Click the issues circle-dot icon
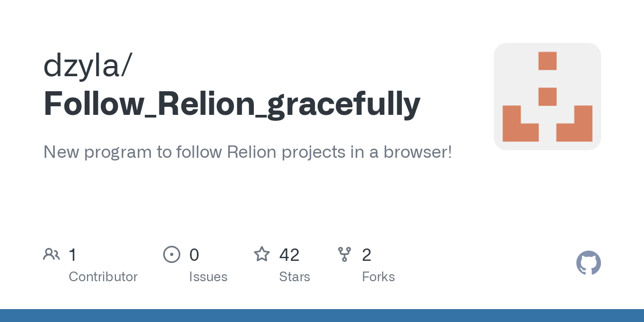 (172, 254)
